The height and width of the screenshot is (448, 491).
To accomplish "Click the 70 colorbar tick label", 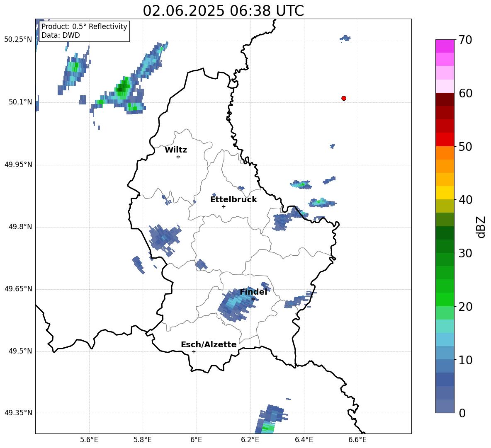I will [465, 40].
